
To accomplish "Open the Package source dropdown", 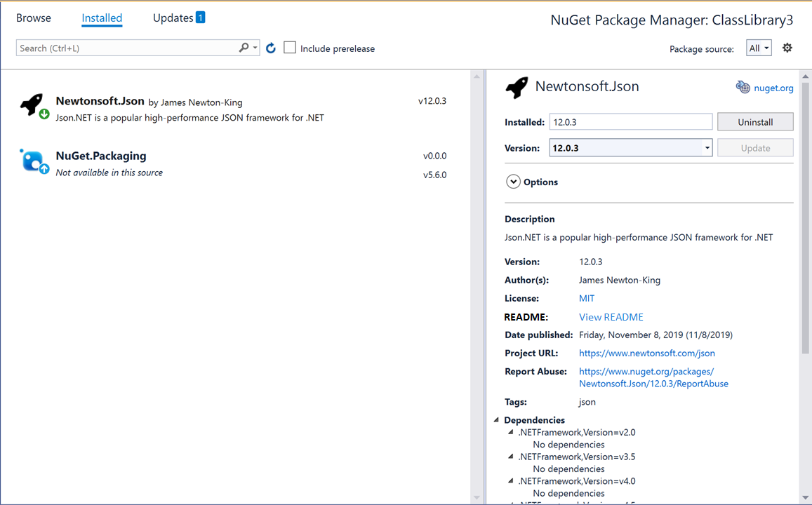I will tap(759, 48).
